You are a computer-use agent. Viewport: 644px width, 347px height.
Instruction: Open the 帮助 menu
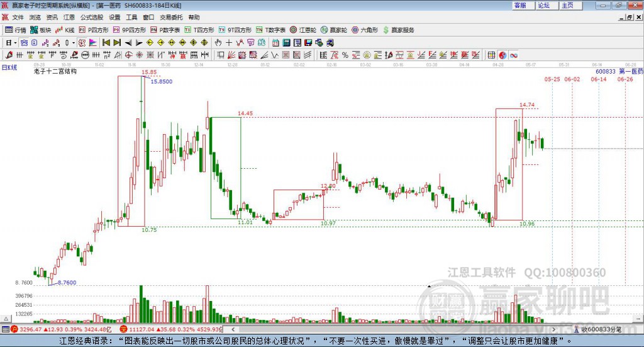[x=194, y=17]
